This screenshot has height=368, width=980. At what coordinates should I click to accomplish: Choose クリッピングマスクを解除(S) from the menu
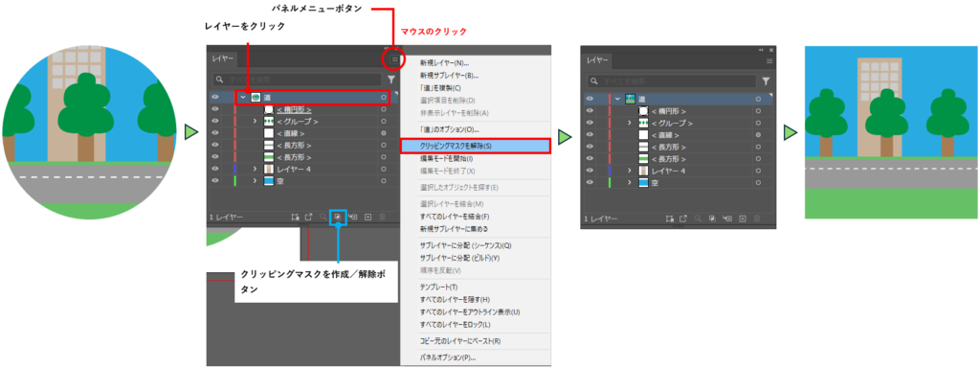click(475, 146)
